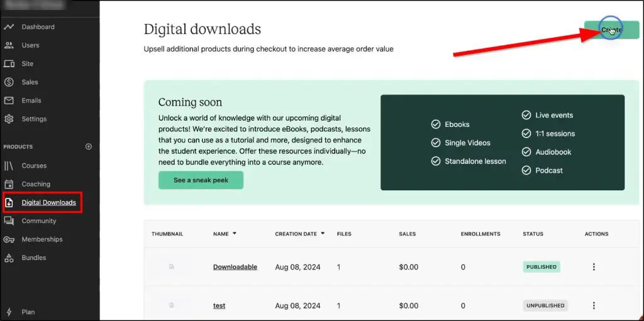Click the PUBLISHED status badge
This screenshot has width=644, height=321.
click(x=541, y=267)
